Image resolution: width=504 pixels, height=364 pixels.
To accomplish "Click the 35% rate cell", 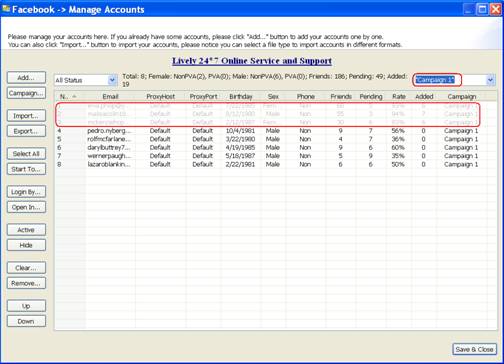I will click(x=398, y=156).
